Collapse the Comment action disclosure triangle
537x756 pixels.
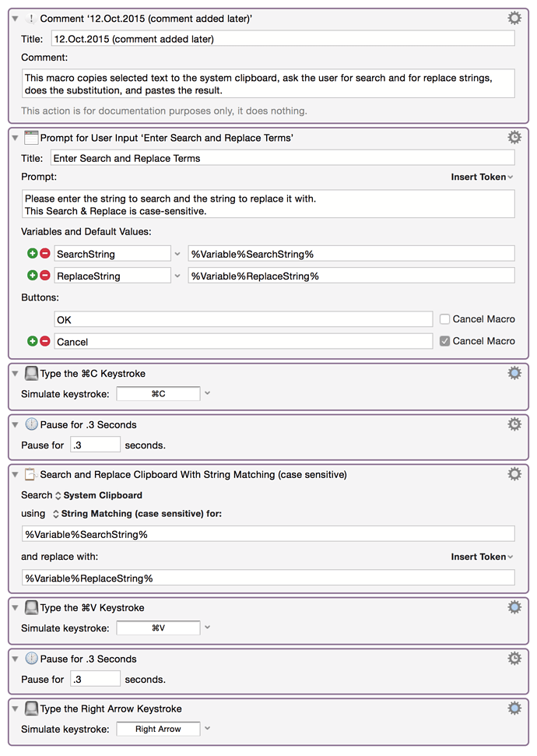tap(15, 19)
